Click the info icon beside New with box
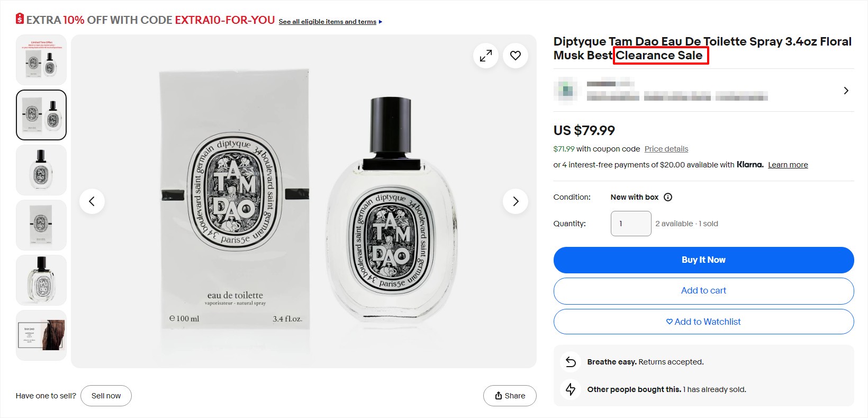The image size is (868, 418). [x=668, y=197]
